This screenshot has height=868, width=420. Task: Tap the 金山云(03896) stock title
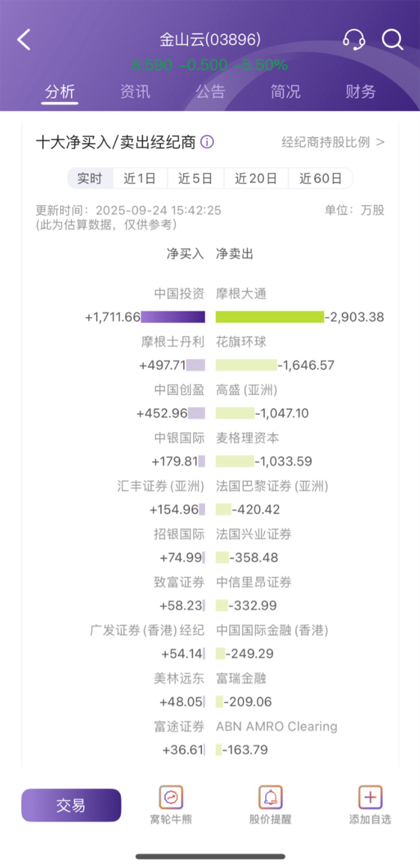[210, 40]
